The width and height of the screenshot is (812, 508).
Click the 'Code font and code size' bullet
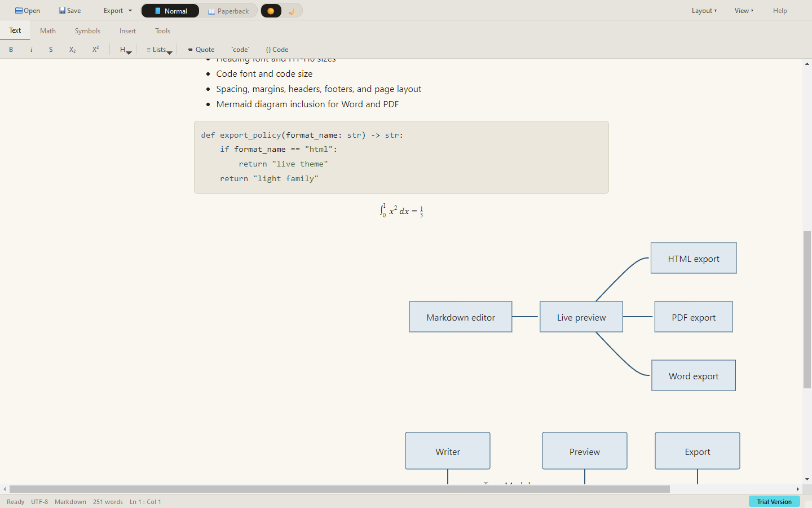point(264,74)
